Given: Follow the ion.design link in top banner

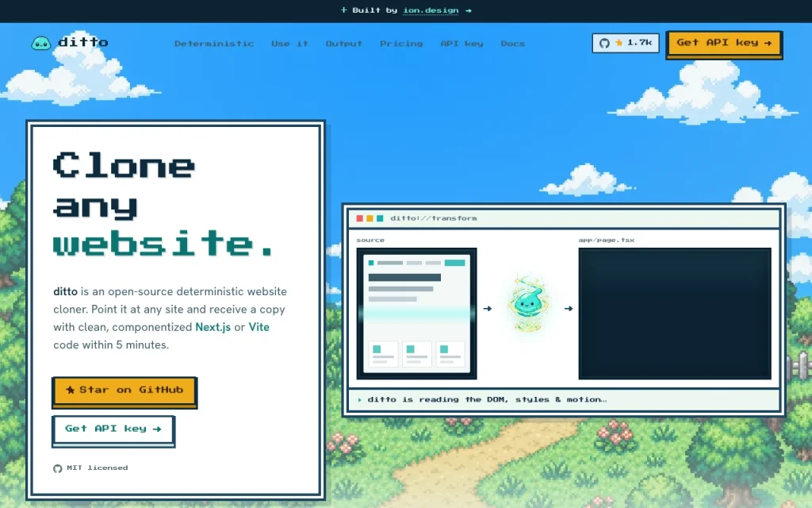Looking at the screenshot, I should pos(431,10).
